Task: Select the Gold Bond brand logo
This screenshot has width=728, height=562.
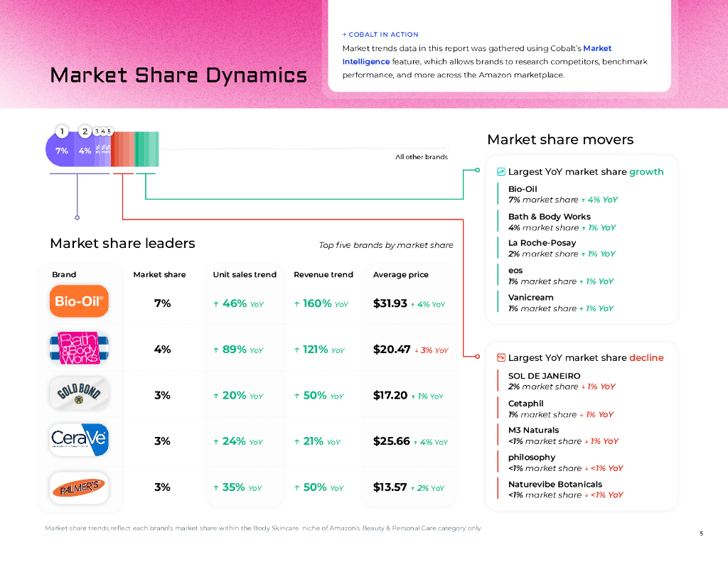Action: click(x=79, y=393)
